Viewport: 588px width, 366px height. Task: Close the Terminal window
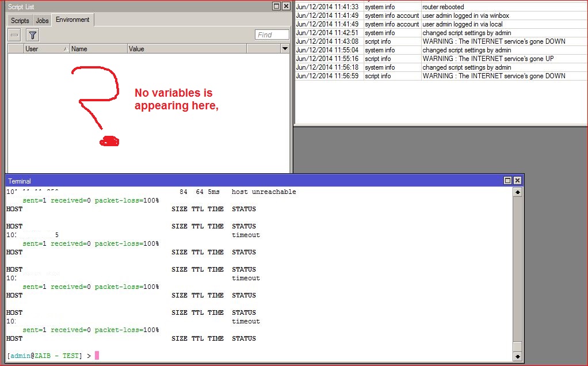[x=517, y=180]
